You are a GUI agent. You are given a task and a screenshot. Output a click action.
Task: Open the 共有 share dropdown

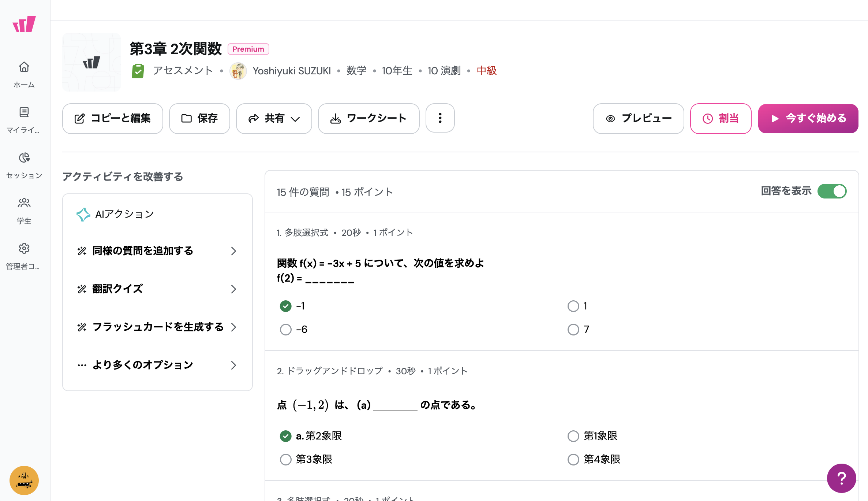click(x=274, y=118)
